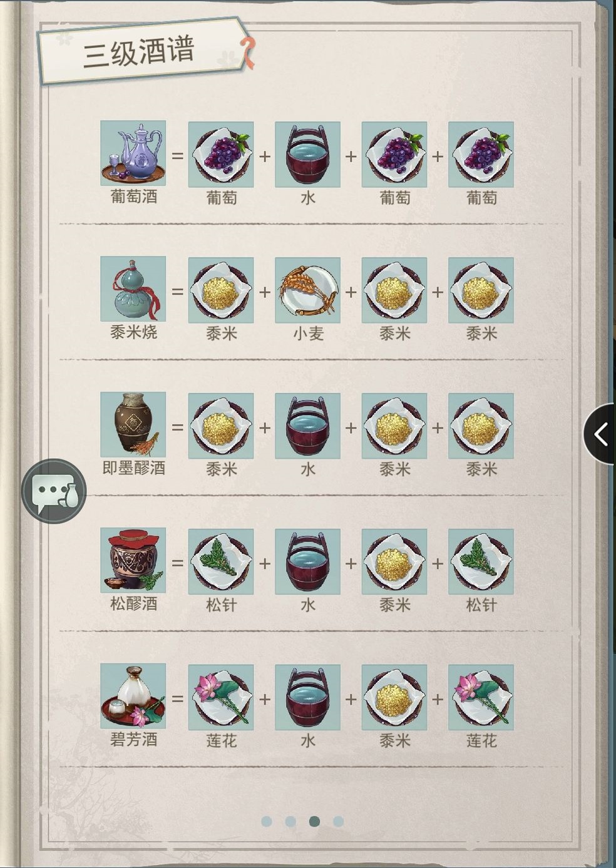Click the 黍米 ingredient in 松醪酒 recipe
The height and width of the screenshot is (868, 616).
coord(394,561)
